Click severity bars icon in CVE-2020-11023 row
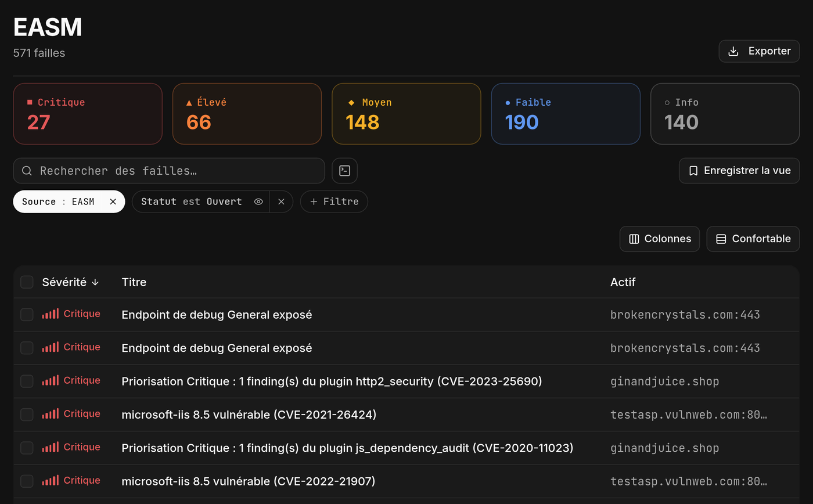Screen dimensions: 813x504 [51, 447]
